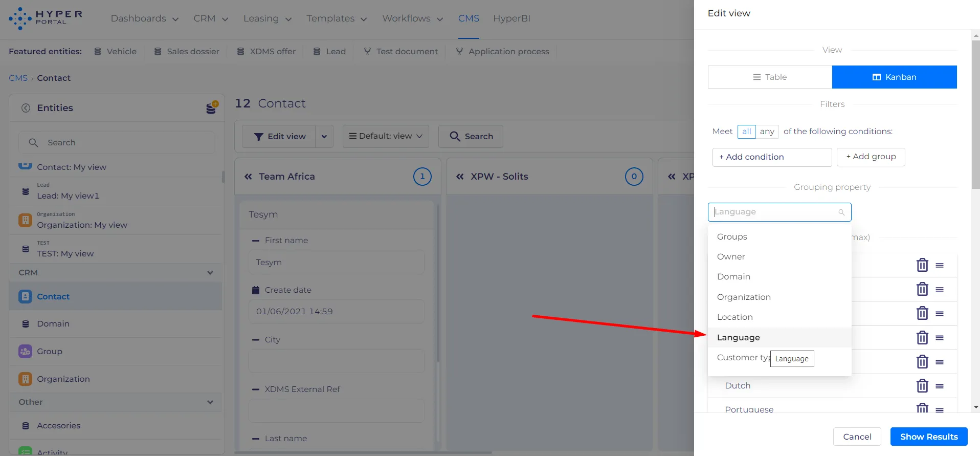Screen dimensions: 980x456
Task: Open the 'TEST: My view' saved view
Action: (x=116, y=250)
